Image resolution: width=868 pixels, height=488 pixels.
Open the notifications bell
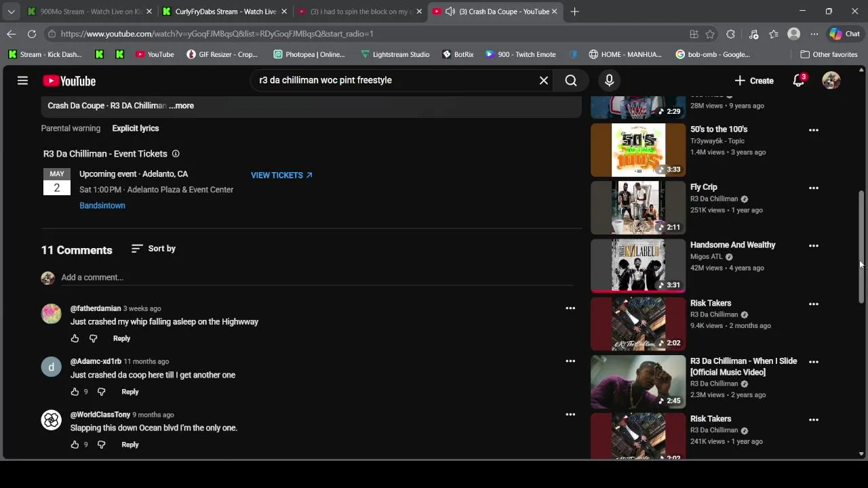pos(800,81)
